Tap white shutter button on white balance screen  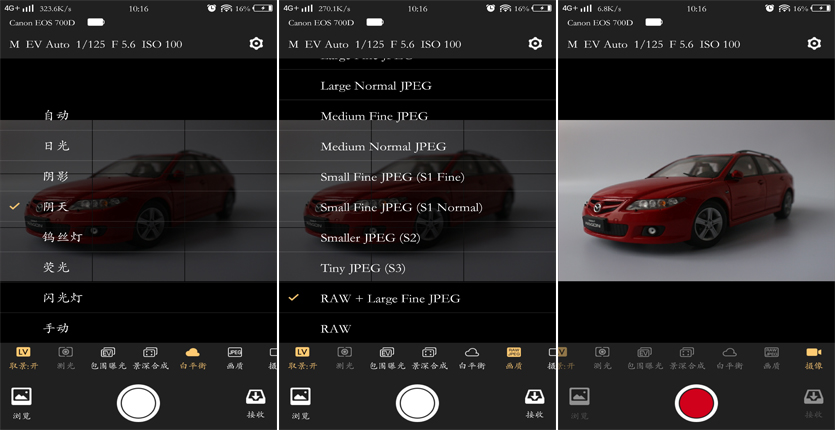coord(138,403)
